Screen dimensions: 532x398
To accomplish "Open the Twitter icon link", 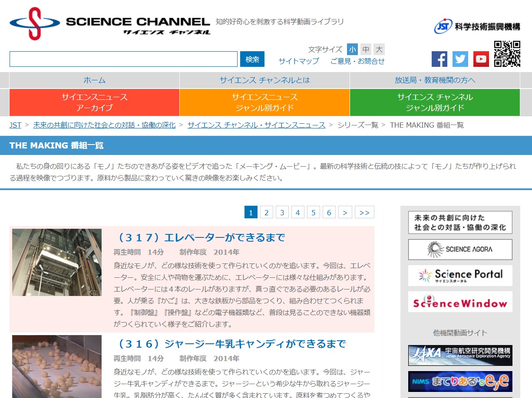I will click(x=460, y=59).
